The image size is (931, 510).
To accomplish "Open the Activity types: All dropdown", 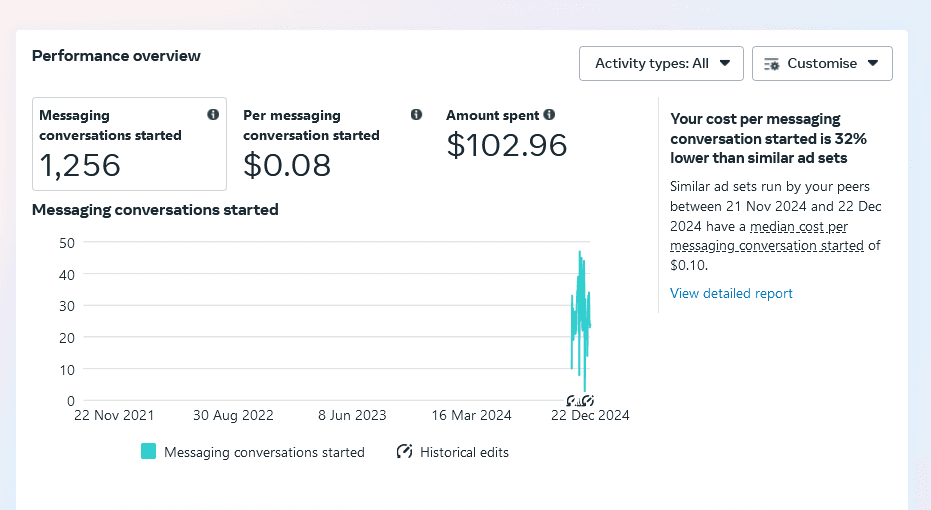I will coord(661,64).
